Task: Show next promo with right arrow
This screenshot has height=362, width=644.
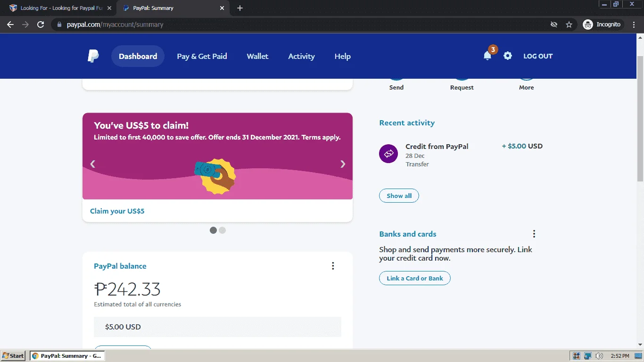Action: pyautogui.click(x=343, y=164)
